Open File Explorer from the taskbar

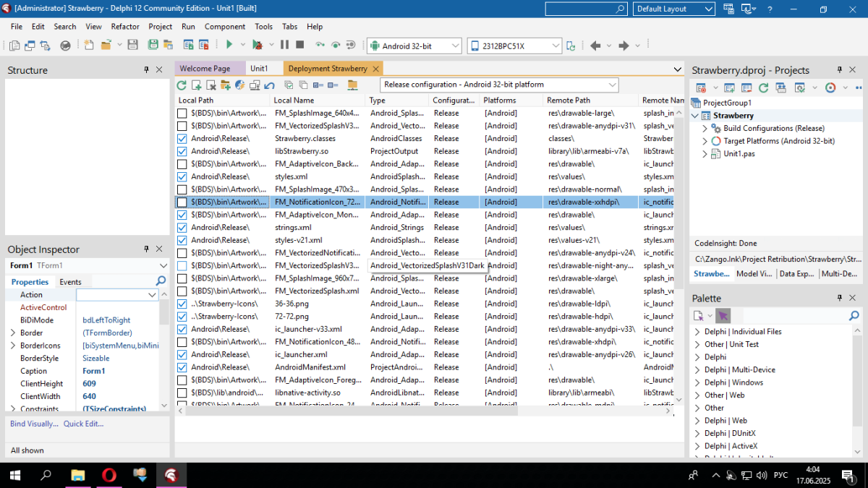(77, 475)
